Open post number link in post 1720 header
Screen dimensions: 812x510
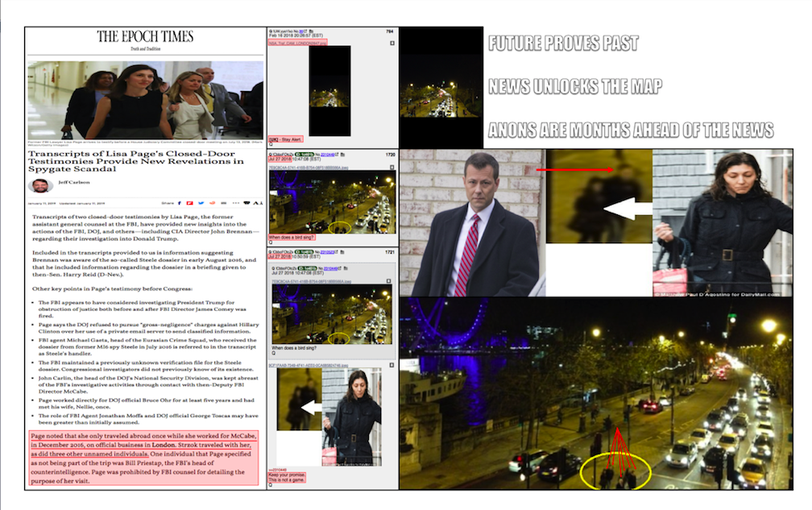pos(327,155)
